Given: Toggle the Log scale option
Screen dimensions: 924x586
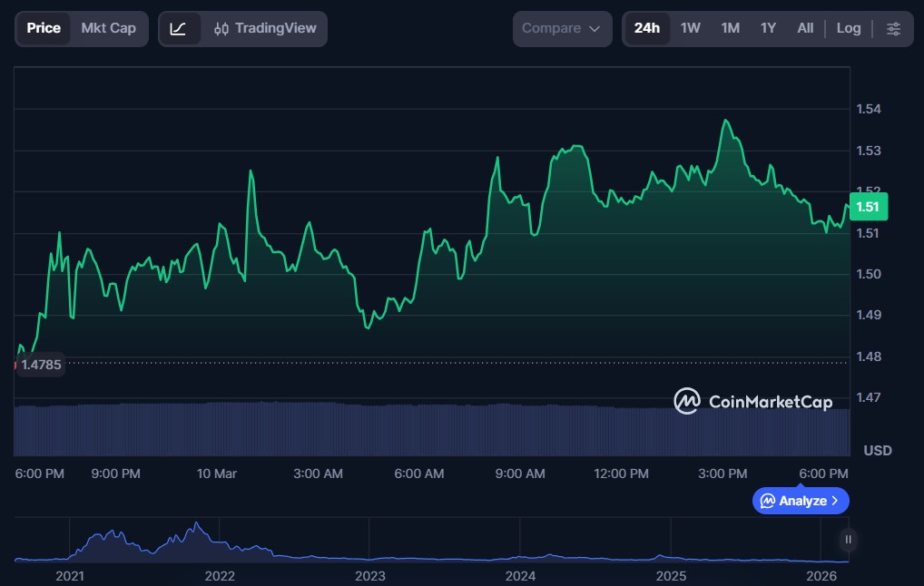Looking at the screenshot, I should tap(849, 28).
